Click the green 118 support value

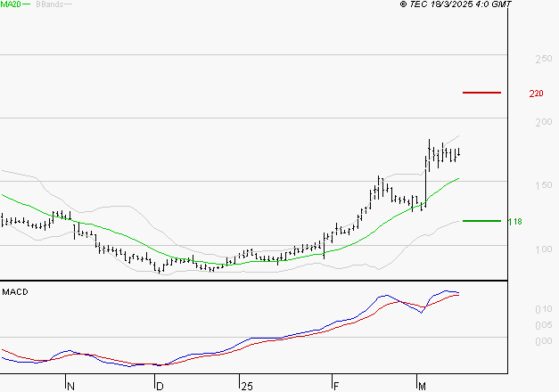513,221
